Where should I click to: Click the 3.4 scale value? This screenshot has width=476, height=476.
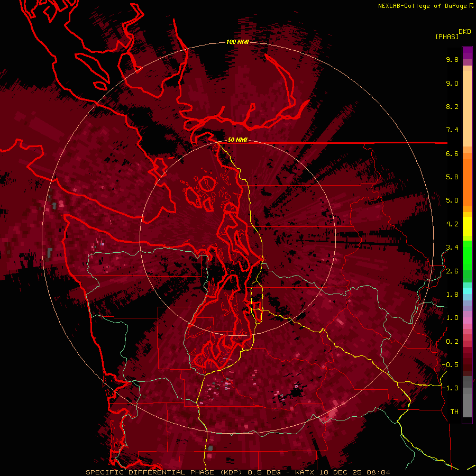click(x=452, y=248)
